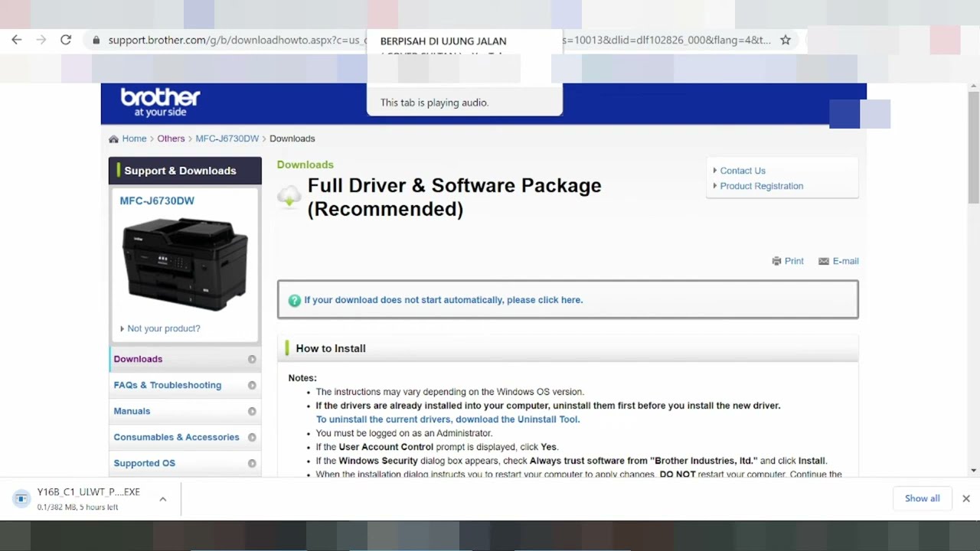
Task: Bookmark this page with star icon
Action: 786,40
